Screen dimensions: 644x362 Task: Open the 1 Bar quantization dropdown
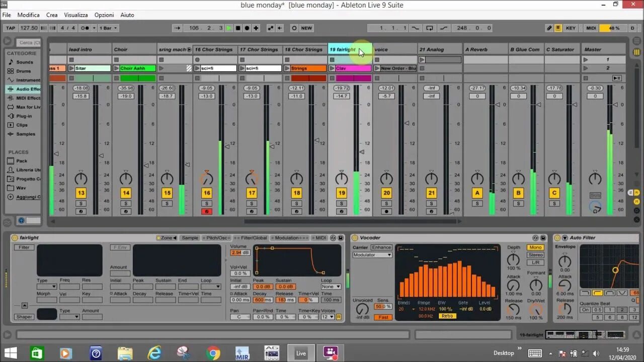[x=108, y=28]
